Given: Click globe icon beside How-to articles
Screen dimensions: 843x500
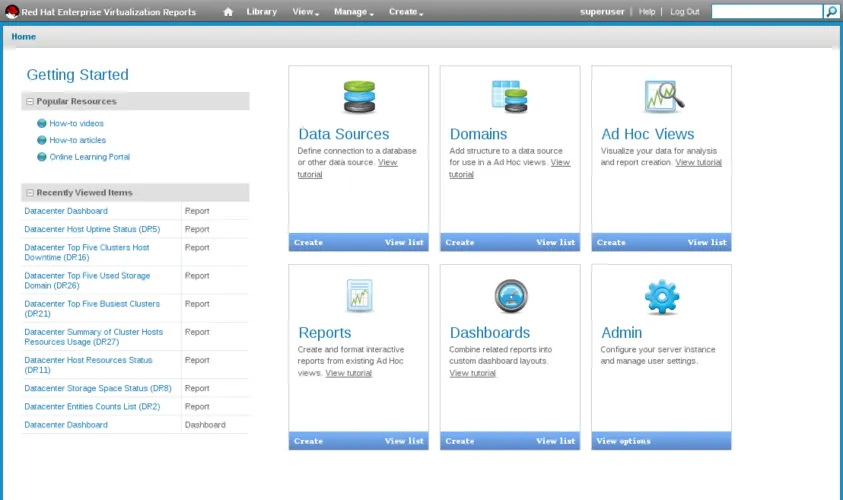Looking at the screenshot, I should coord(41,140).
